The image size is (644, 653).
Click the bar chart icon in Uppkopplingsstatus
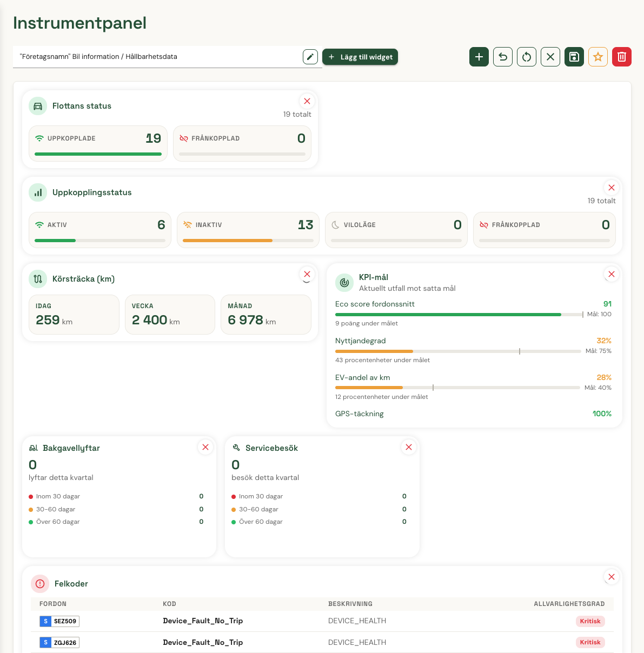(x=38, y=192)
